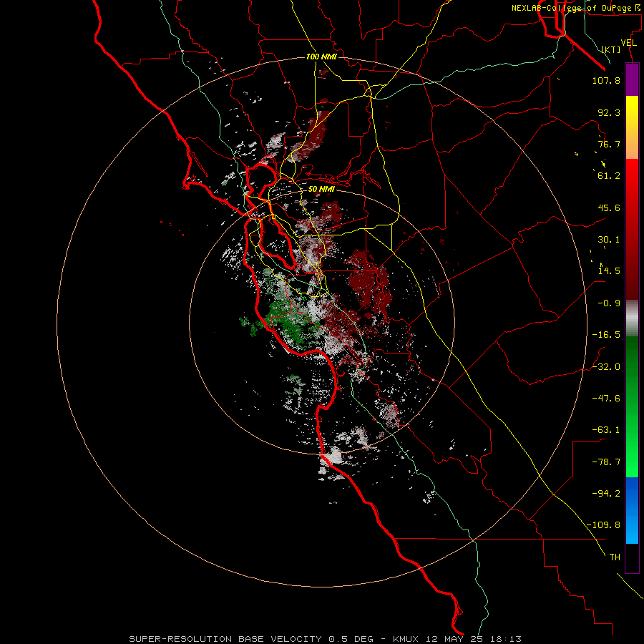Click the -0.9 legend value
This screenshot has width=644, height=644.
[x=609, y=303]
